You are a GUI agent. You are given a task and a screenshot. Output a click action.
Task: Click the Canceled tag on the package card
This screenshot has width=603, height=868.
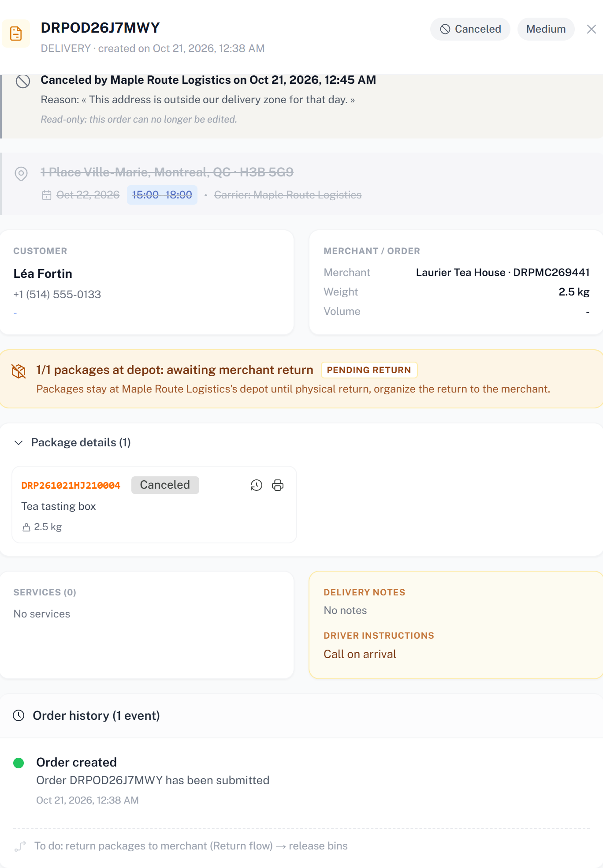tap(165, 485)
